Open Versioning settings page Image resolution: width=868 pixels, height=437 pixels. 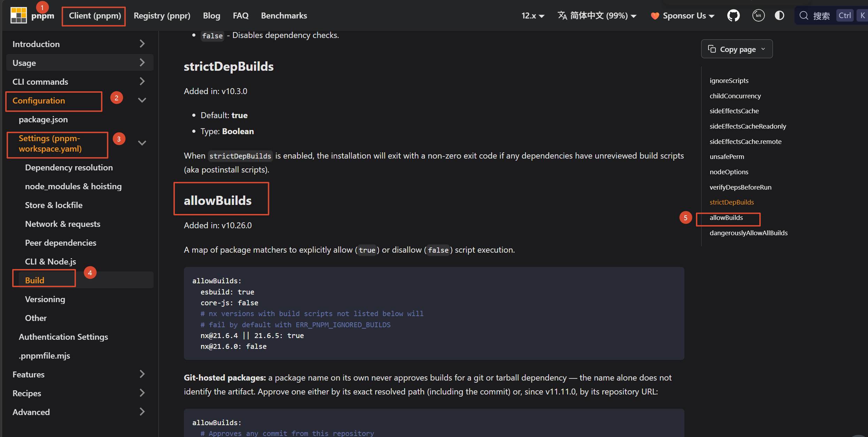coord(45,299)
